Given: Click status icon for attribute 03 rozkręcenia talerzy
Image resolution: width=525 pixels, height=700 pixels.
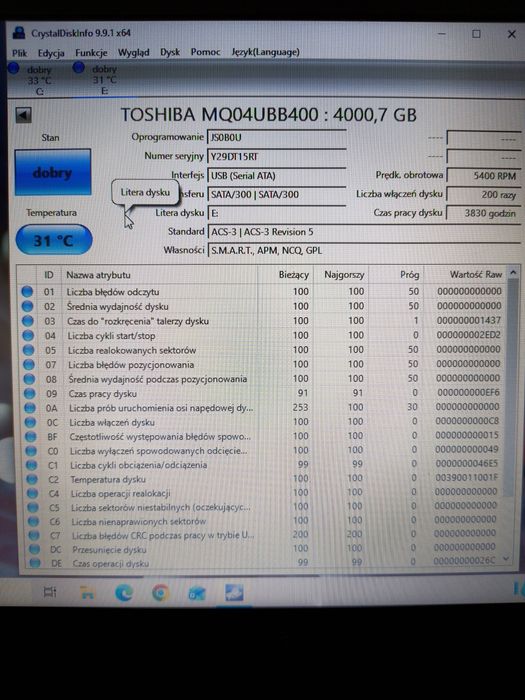Looking at the screenshot, I should point(28,321).
